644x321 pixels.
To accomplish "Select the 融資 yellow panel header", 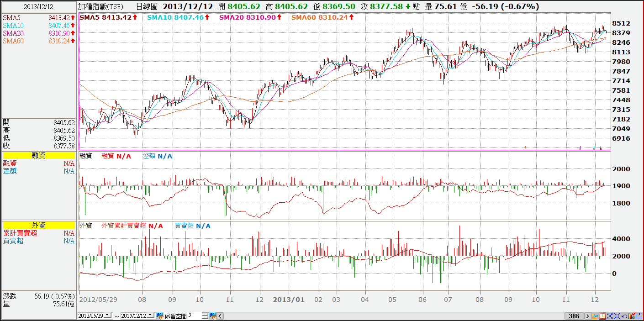I will (39, 156).
